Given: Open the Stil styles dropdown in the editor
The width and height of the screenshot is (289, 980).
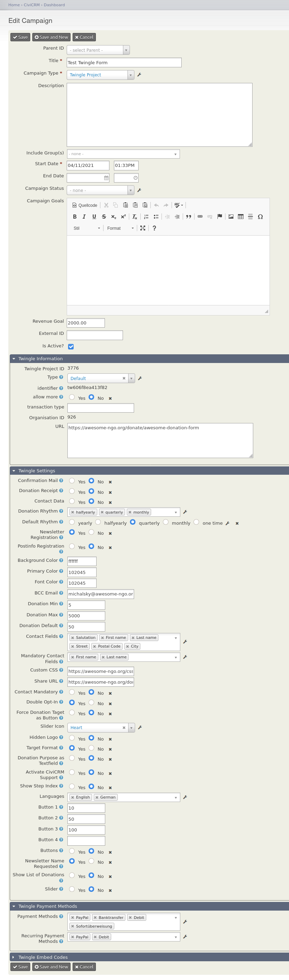Looking at the screenshot, I should [86, 228].
